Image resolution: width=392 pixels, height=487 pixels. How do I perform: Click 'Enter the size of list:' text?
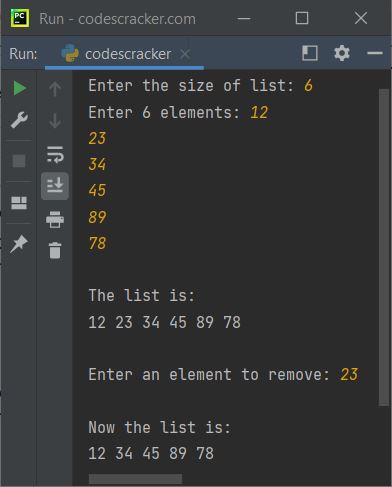click(x=191, y=86)
